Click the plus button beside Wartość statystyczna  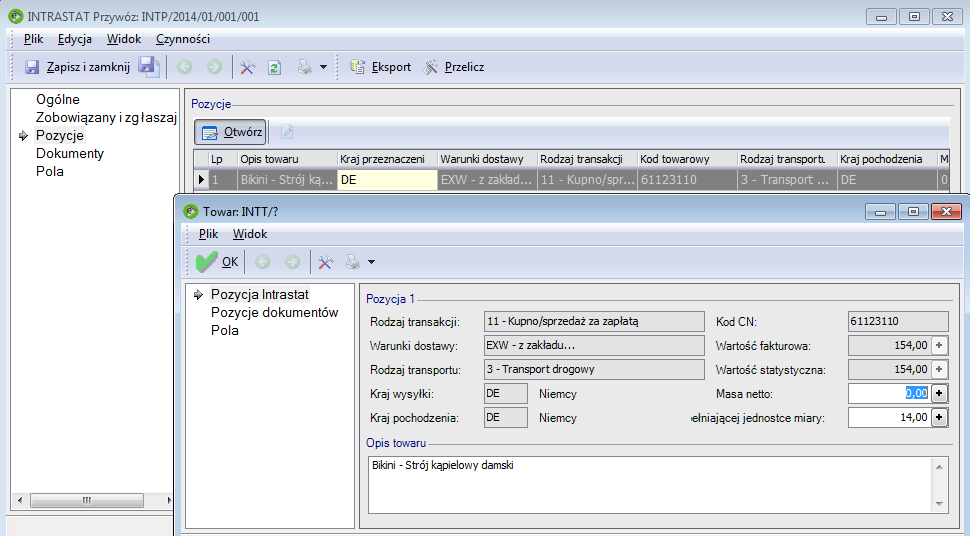click(939, 370)
